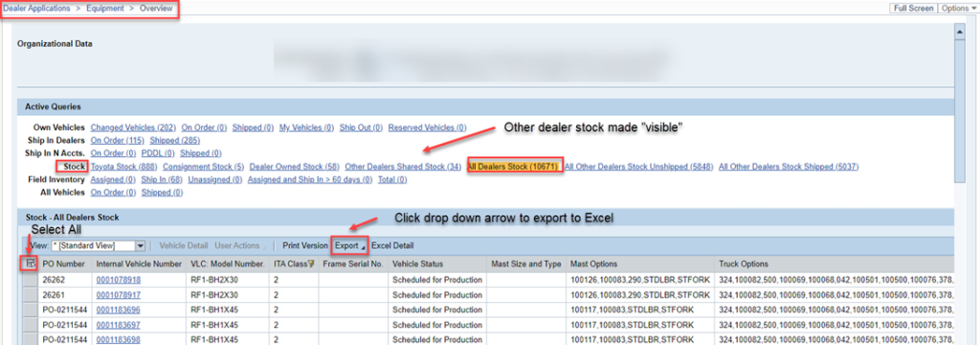980x345 pixels.
Task: Open Toyota Stock (888) query
Action: coord(123,167)
